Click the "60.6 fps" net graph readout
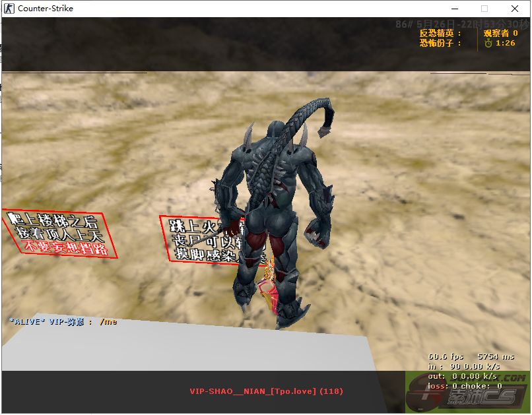The width and height of the screenshot is (532, 415). 446,357
